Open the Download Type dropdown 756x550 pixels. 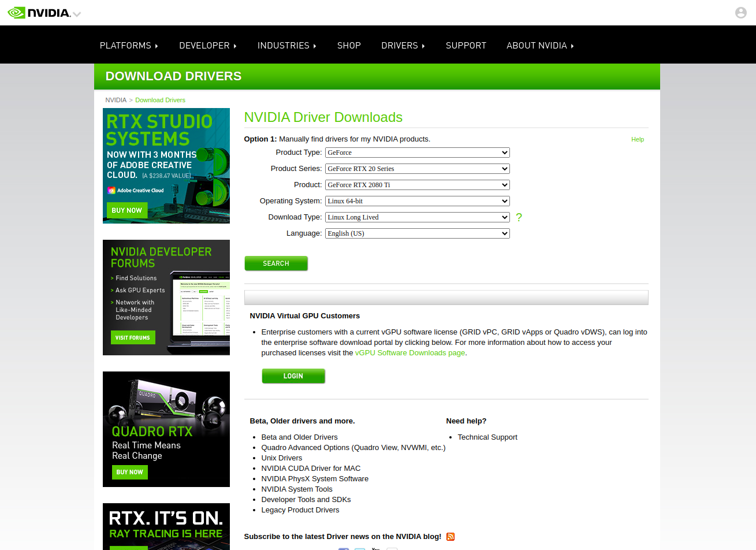coord(417,217)
